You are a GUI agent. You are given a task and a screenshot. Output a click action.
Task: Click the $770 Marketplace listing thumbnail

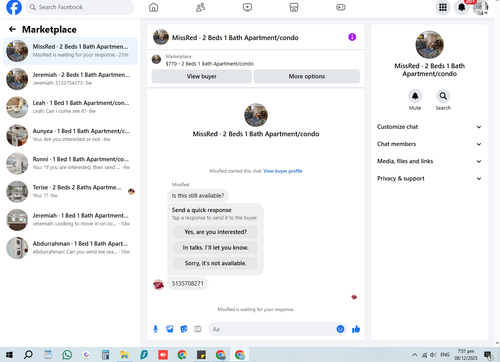[x=156, y=60]
